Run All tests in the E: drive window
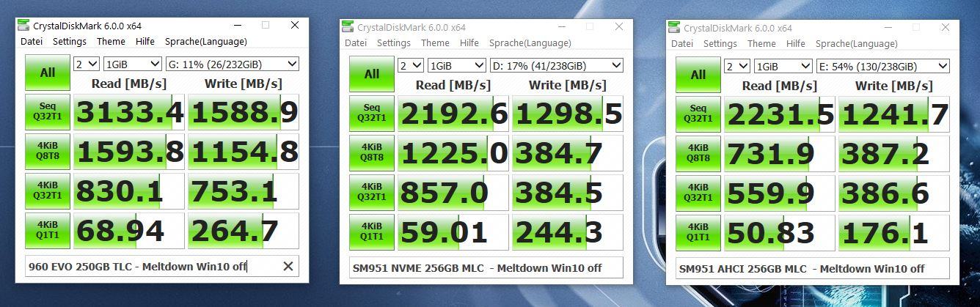The width and height of the screenshot is (980, 307). click(698, 75)
